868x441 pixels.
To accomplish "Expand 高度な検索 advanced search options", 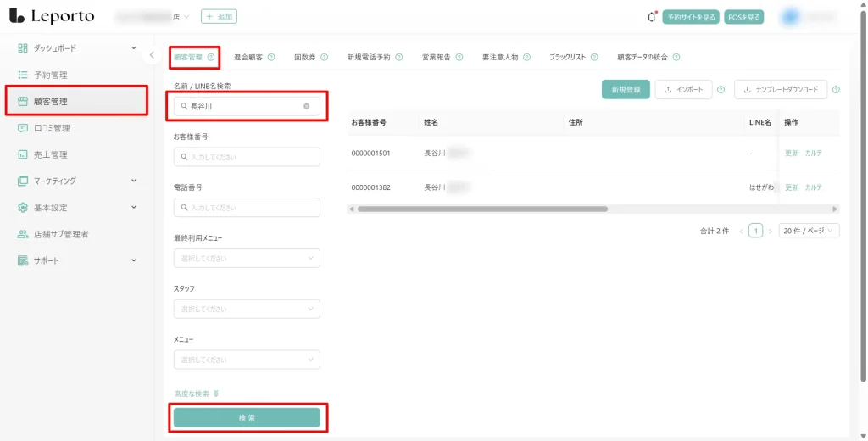I will point(197,394).
